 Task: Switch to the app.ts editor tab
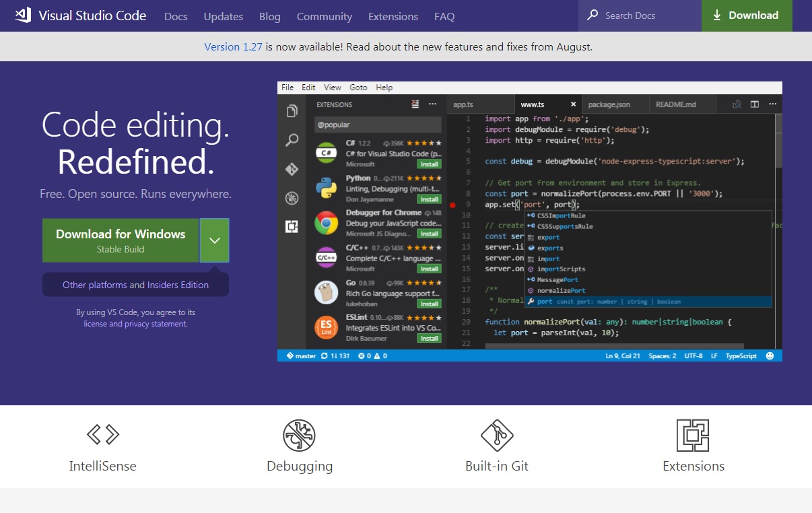point(479,104)
